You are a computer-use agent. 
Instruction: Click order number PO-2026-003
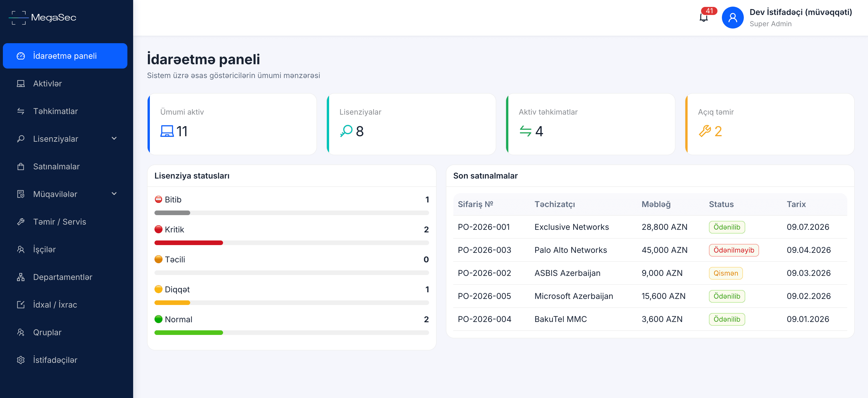[484, 250]
